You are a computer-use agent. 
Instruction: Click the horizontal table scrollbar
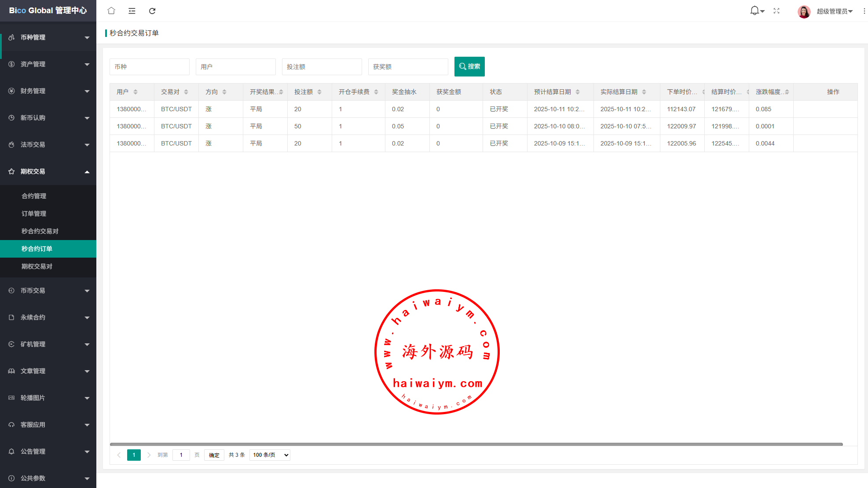pos(476,444)
